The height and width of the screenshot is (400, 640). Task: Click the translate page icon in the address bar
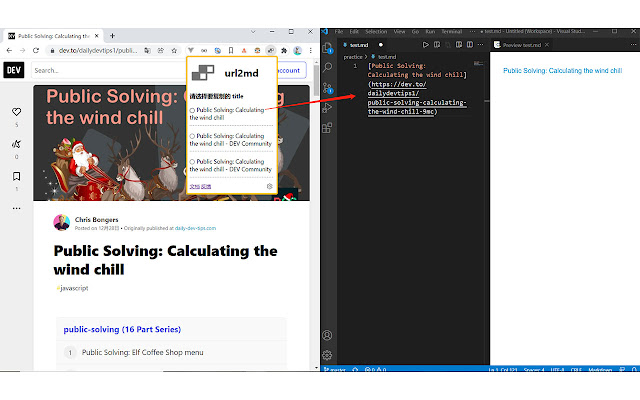[x=147, y=51]
